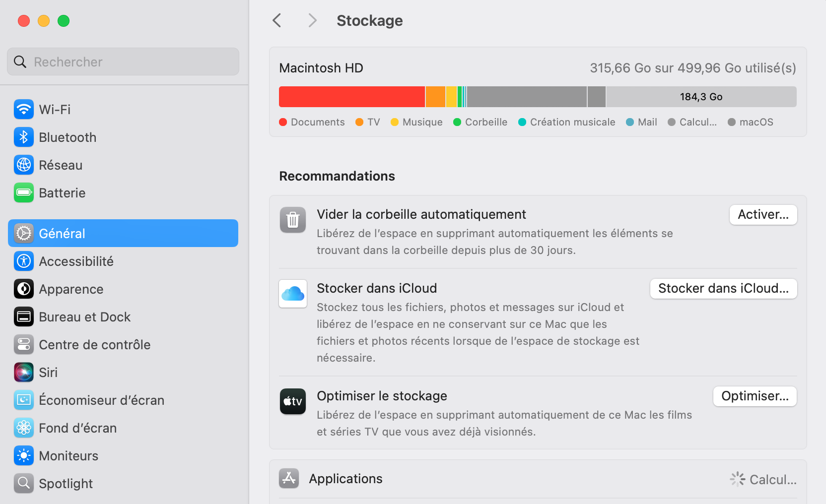Click the red Documents legend dot

pyautogui.click(x=283, y=122)
